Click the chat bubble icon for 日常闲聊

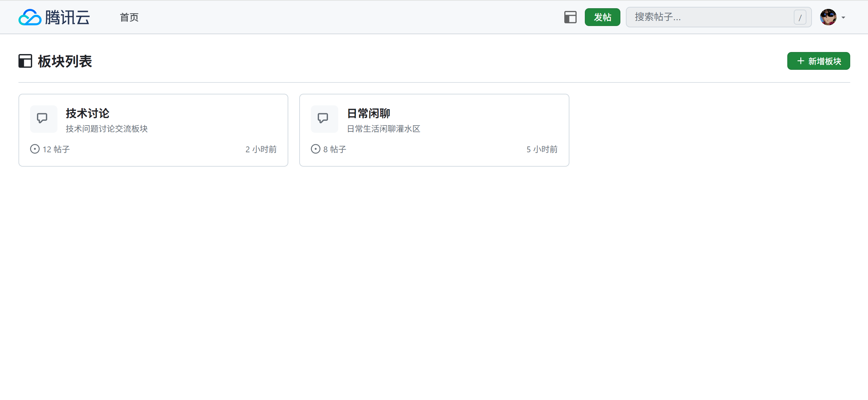[323, 118]
